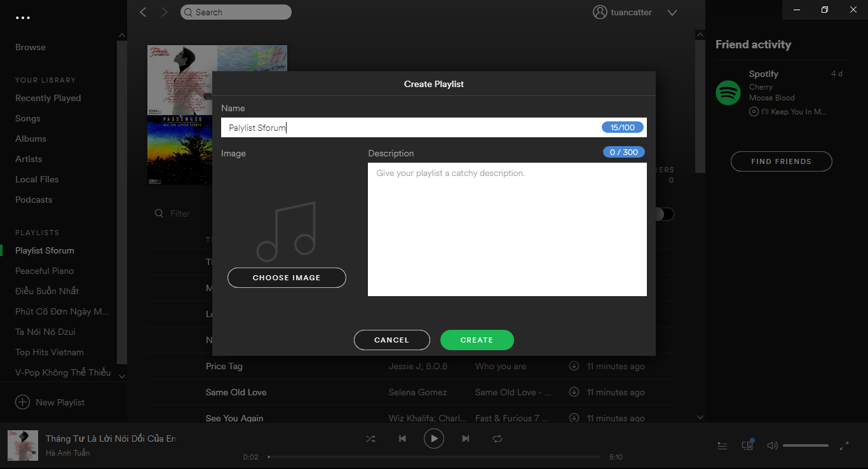The width and height of the screenshot is (868, 469).
Task: Click the New Playlist plus icon
Action: 22,402
